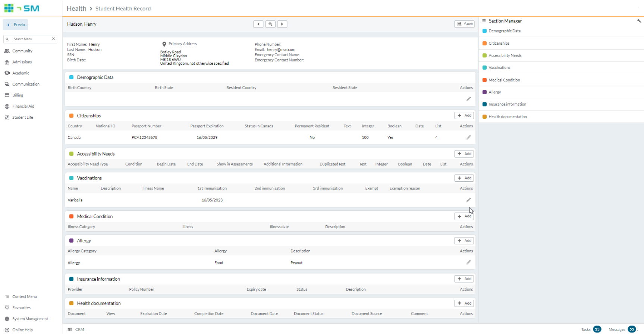This screenshot has height=334, width=644.
Task: Click the Document Status column header
Action: (x=308, y=314)
